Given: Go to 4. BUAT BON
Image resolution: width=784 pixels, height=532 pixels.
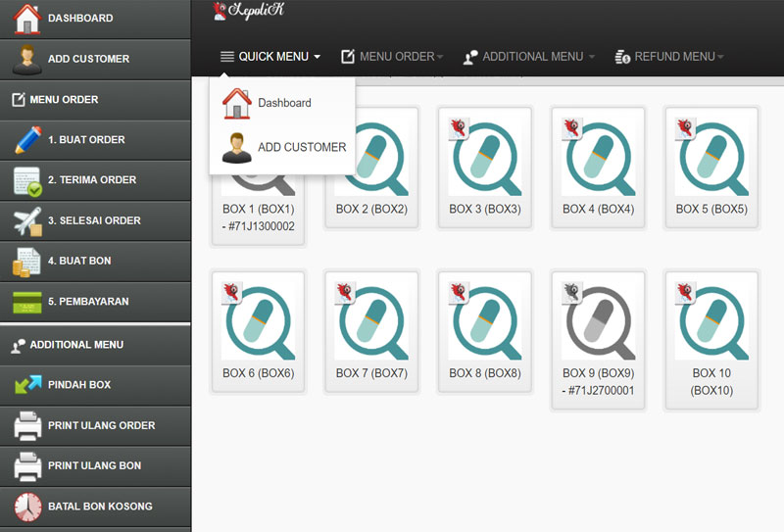Looking at the screenshot, I should pyautogui.click(x=95, y=262).
